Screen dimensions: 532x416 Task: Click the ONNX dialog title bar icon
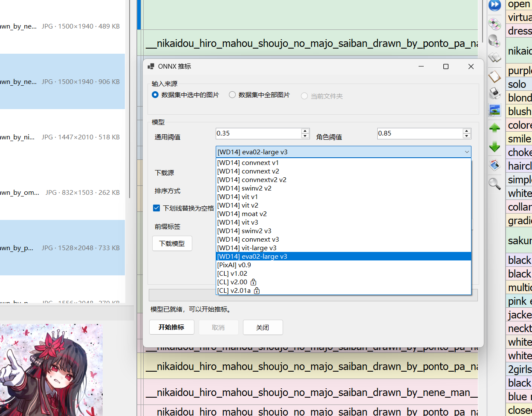tap(150, 66)
